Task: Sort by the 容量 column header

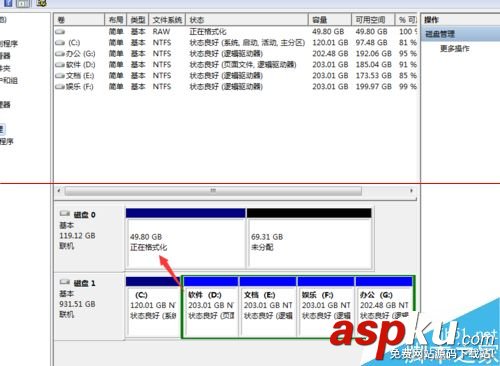Action: [330, 20]
